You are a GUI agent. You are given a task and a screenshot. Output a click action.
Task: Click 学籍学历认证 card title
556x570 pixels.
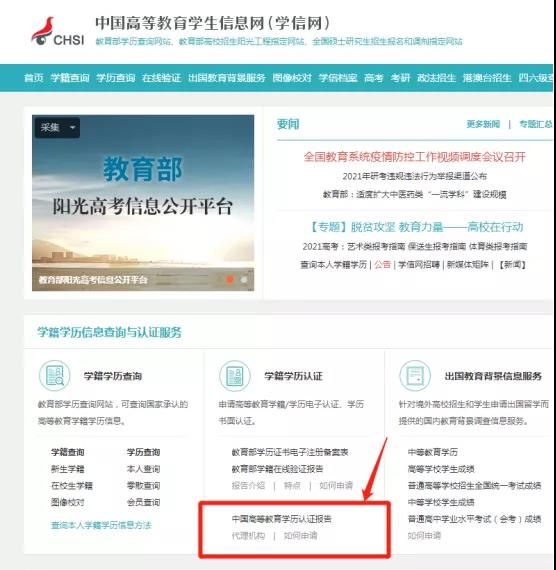click(293, 376)
